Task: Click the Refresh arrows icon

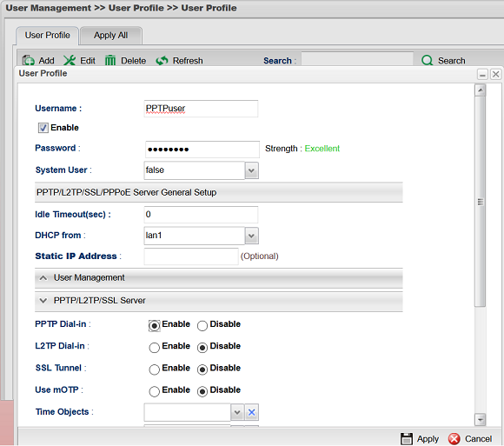Action: (162, 61)
